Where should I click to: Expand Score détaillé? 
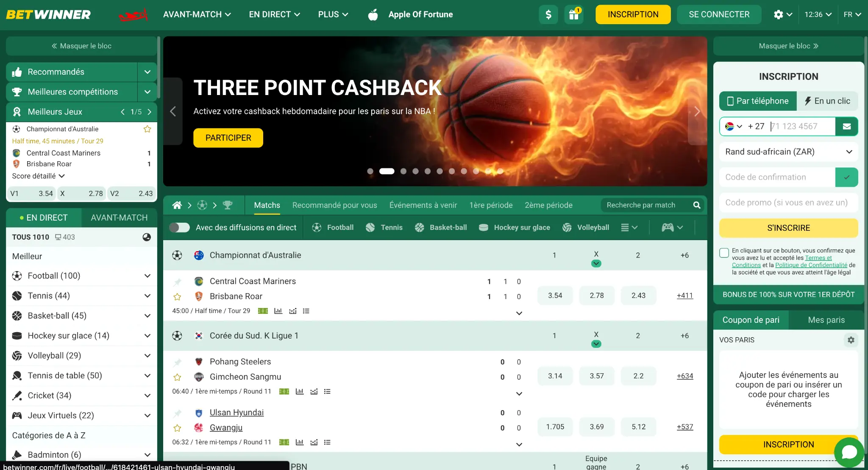38,176
